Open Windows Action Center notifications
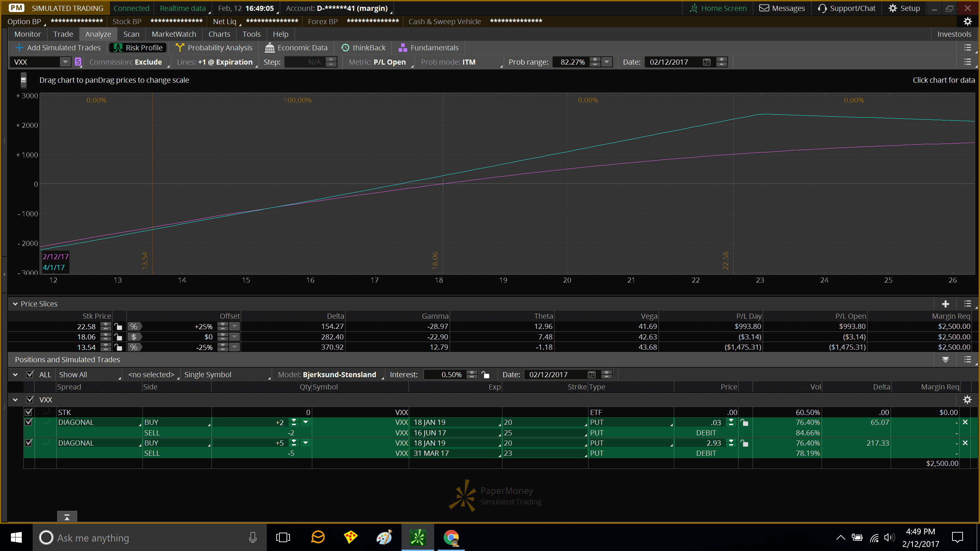Screen dimensions: 980x551 coord(957,537)
